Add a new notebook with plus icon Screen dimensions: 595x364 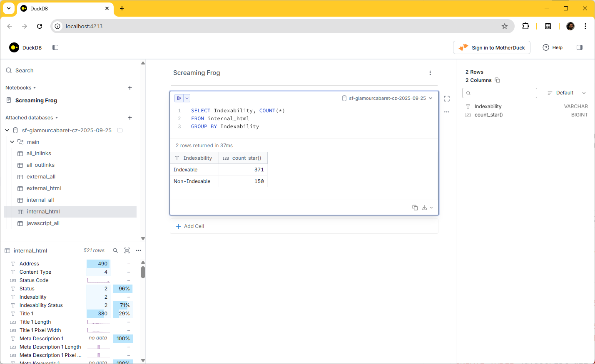(x=130, y=88)
